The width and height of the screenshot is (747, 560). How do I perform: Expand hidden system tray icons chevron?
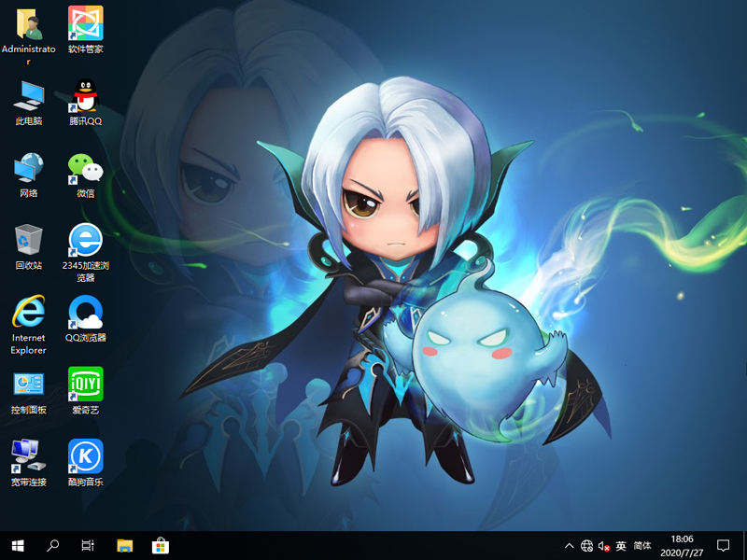(x=569, y=546)
